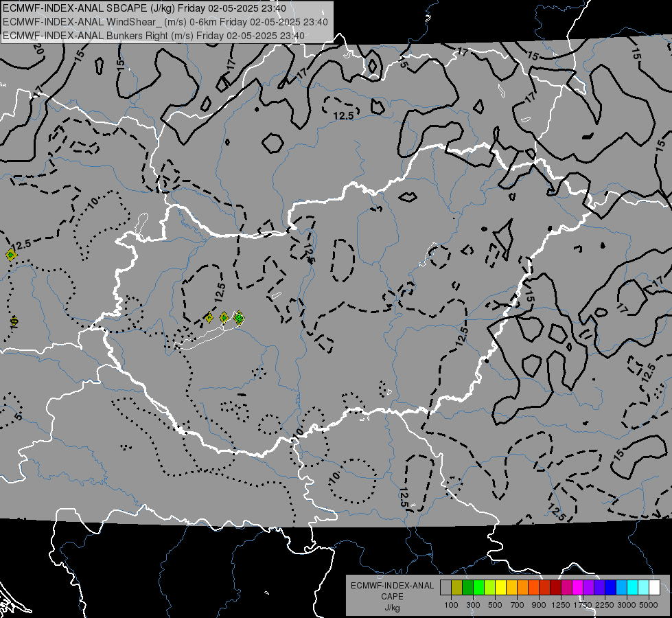
Task: Click the legend label 3000
Action: (x=627, y=605)
